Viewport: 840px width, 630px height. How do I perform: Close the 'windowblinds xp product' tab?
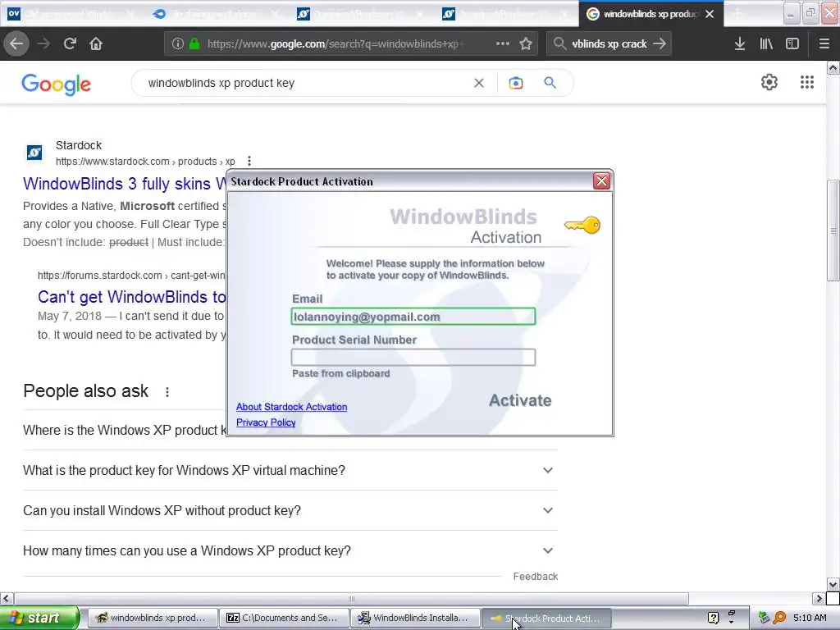(x=710, y=14)
